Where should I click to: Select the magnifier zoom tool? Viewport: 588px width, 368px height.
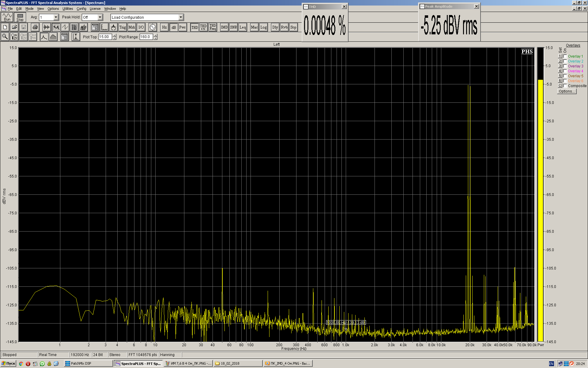(x=5, y=37)
